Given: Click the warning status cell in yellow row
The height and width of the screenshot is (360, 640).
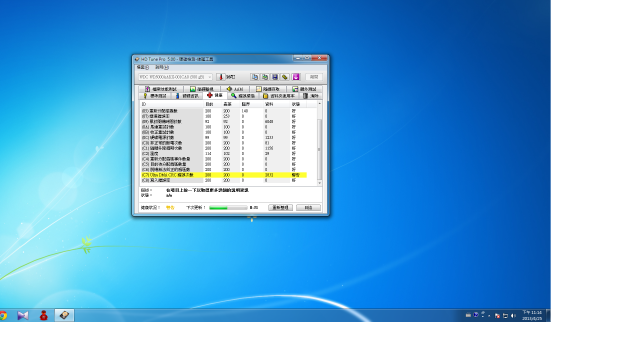Looking at the screenshot, I should (296, 175).
